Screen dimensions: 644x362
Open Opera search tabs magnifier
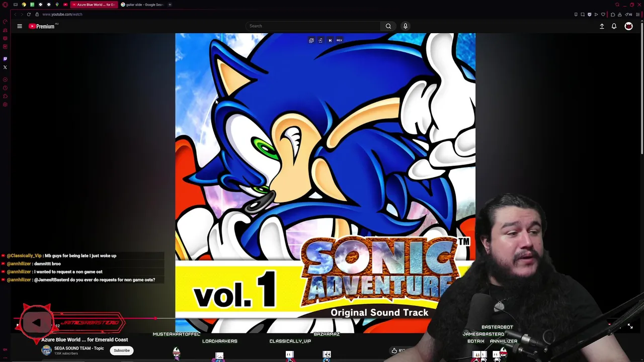pos(617,5)
